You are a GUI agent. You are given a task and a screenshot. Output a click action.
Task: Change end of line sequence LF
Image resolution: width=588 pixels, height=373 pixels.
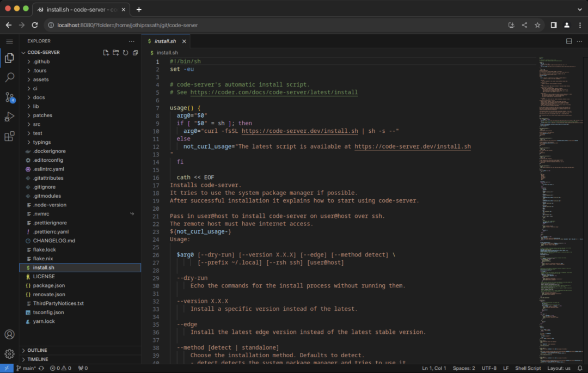pos(506,368)
